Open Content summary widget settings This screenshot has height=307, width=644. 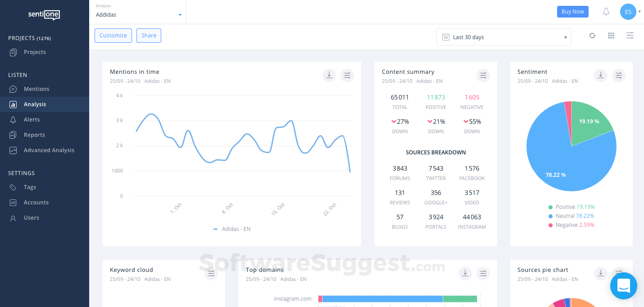[x=483, y=76]
